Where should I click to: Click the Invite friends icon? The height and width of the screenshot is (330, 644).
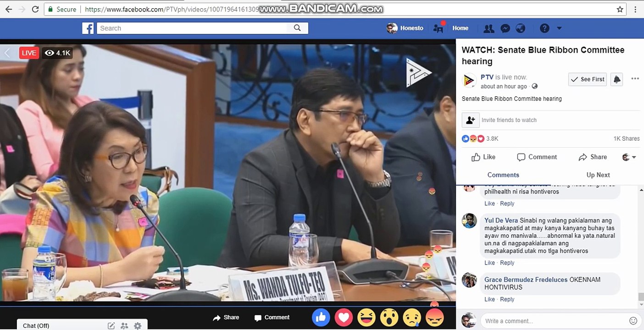coord(471,120)
